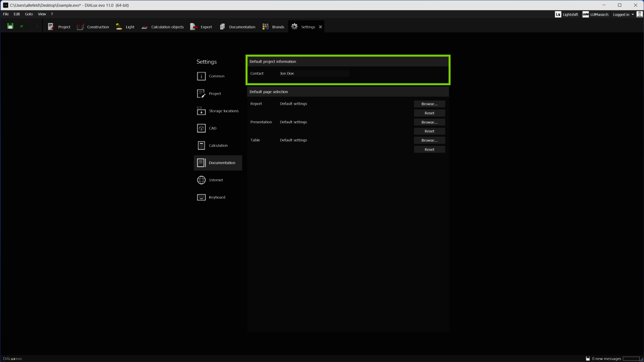The height and width of the screenshot is (362, 644).
Task: Go to Calculation settings
Action: point(218,145)
